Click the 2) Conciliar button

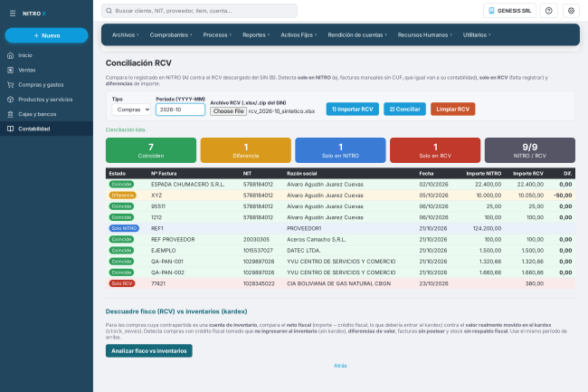coord(404,110)
